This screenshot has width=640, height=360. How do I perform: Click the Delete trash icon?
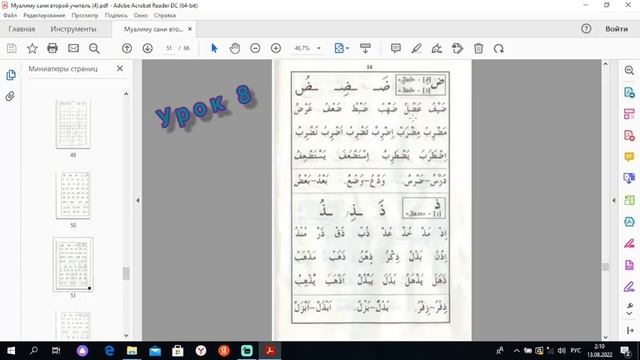click(x=478, y=48)
